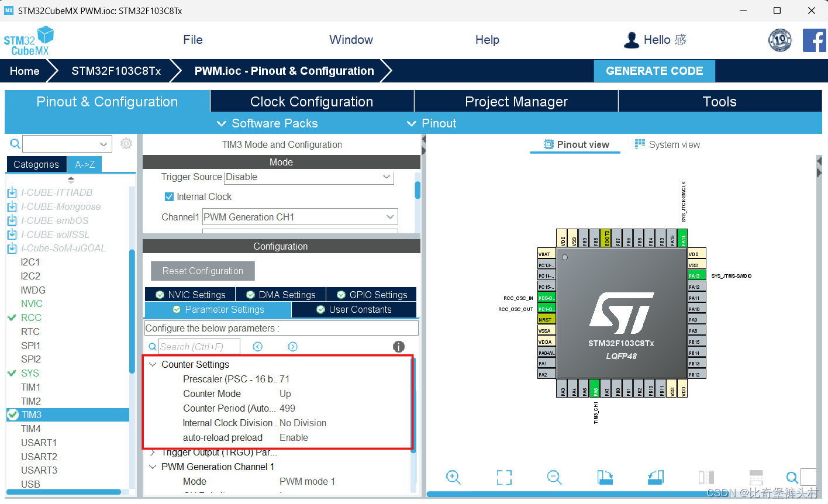
Task: Go to previous search result arrow
Action: point(258,347)
